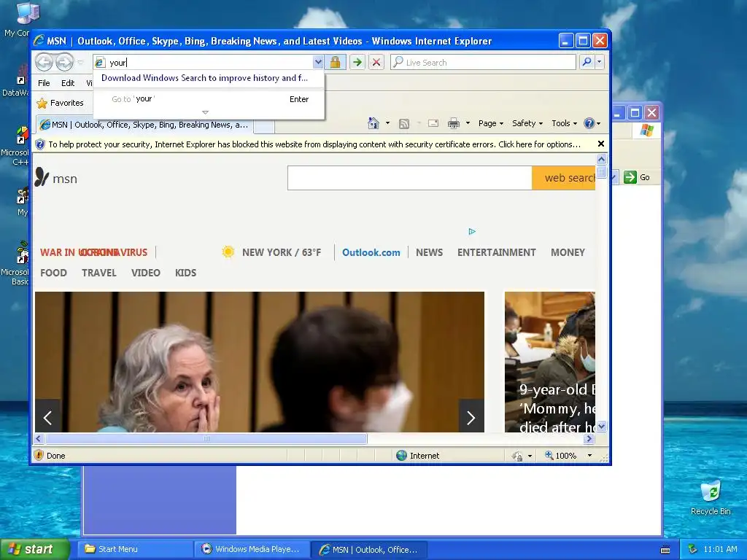Go to the TRAVEL section
Viewport: 747px width, 560px height.
[x=98, y=273]
